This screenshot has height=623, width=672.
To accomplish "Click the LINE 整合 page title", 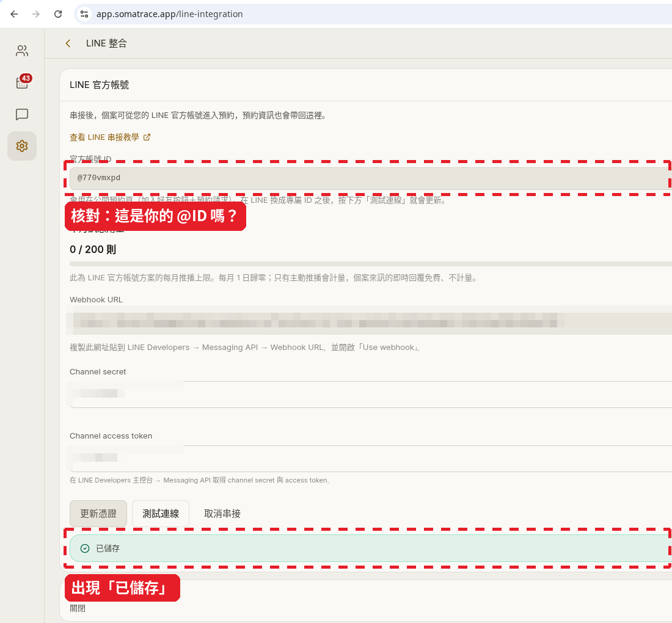I will click(x=106, y=43).
